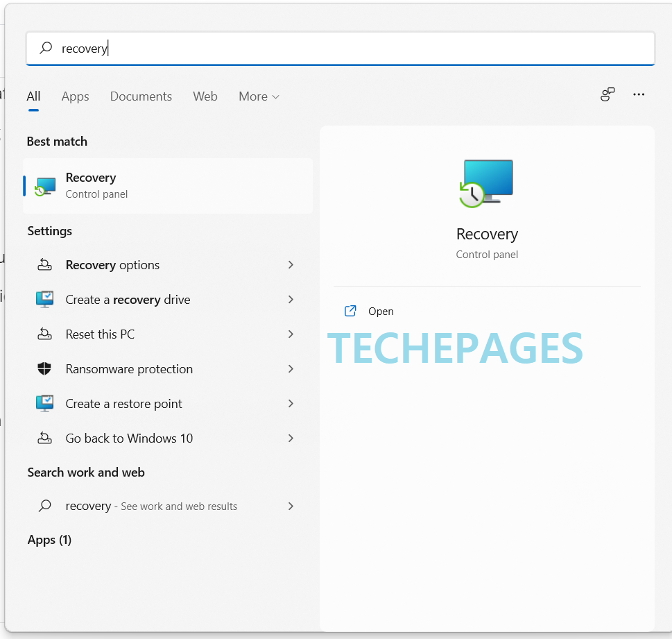Click the search magnifier icon in search box
This screenshot has height=639, width=672.
[x=46, y=49]
